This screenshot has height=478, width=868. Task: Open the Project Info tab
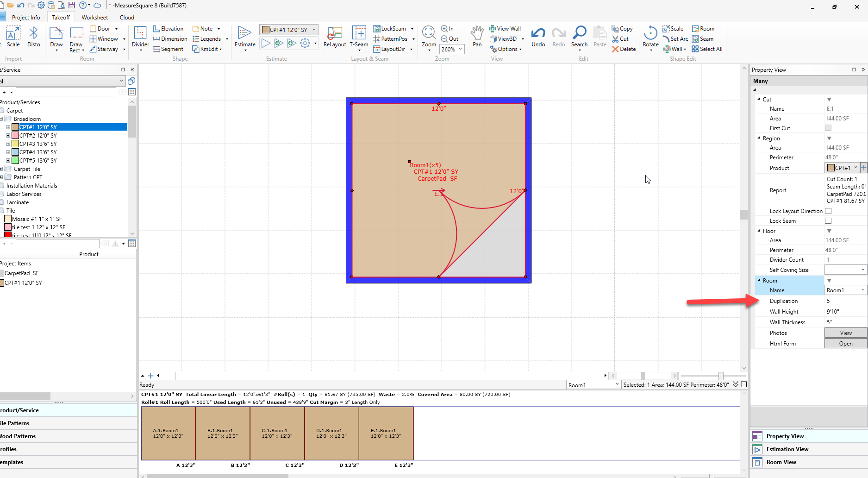(26, 18)
